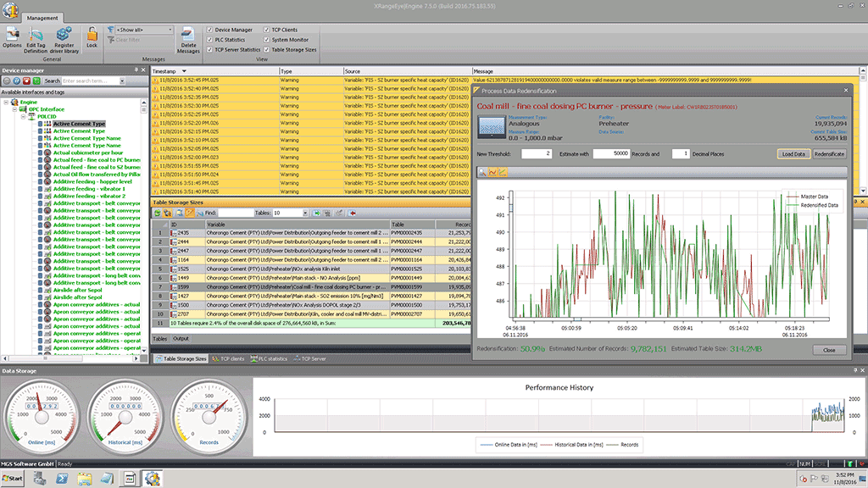Open Register driver library
This screenshot has width=868, height=488.
pyautogui.click(x=64, y=40)
